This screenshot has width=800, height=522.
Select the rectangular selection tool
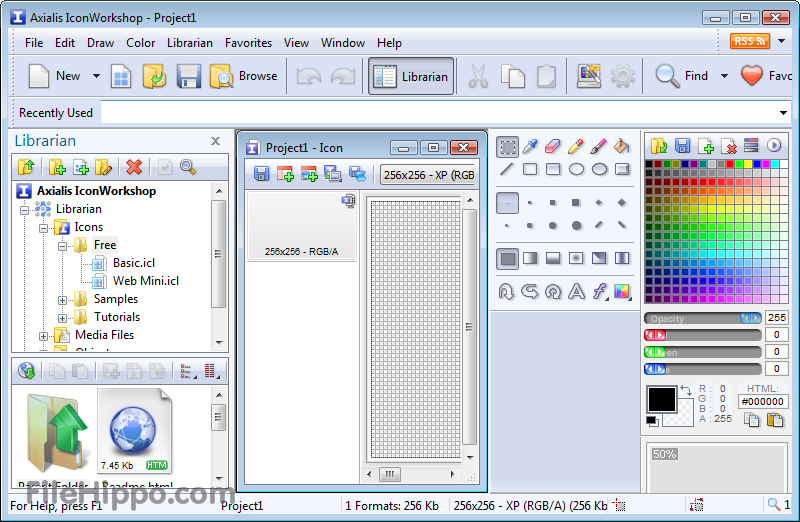(x=507, y=147)
